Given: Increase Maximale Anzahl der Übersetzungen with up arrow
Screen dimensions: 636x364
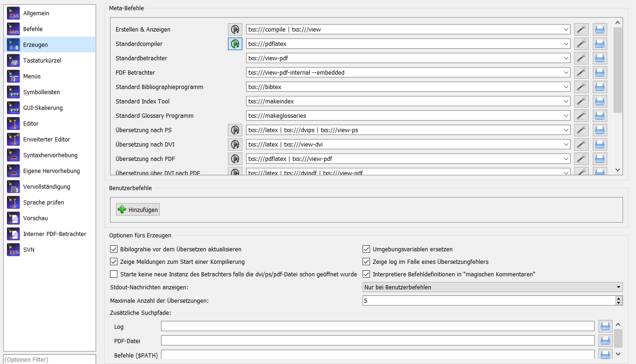Looking at the screenshot, I should 618,299.
